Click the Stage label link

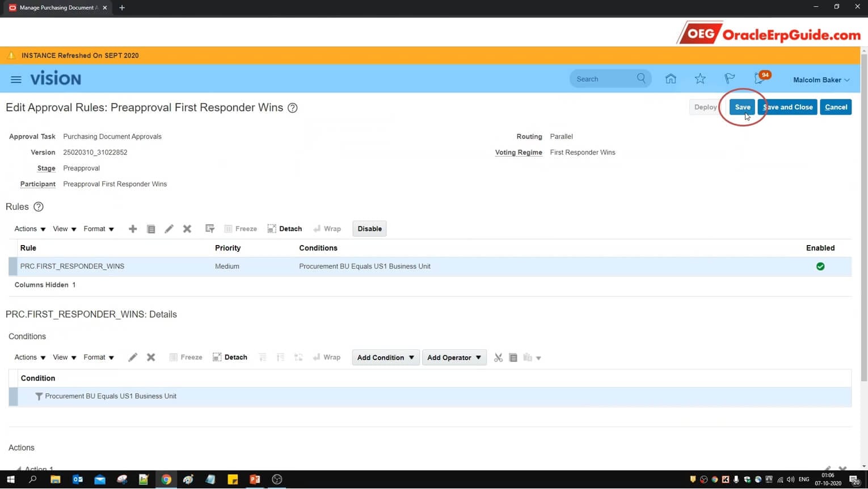coord(46,168)
